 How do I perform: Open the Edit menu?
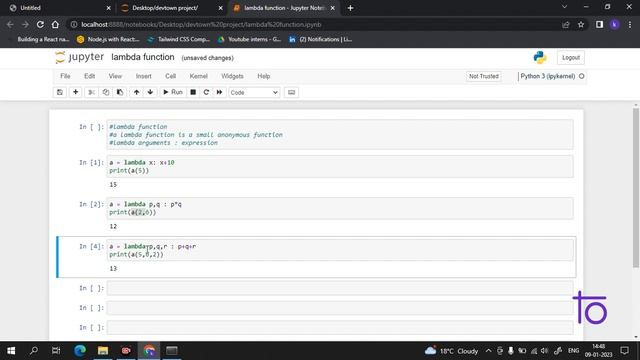[89, 76]
